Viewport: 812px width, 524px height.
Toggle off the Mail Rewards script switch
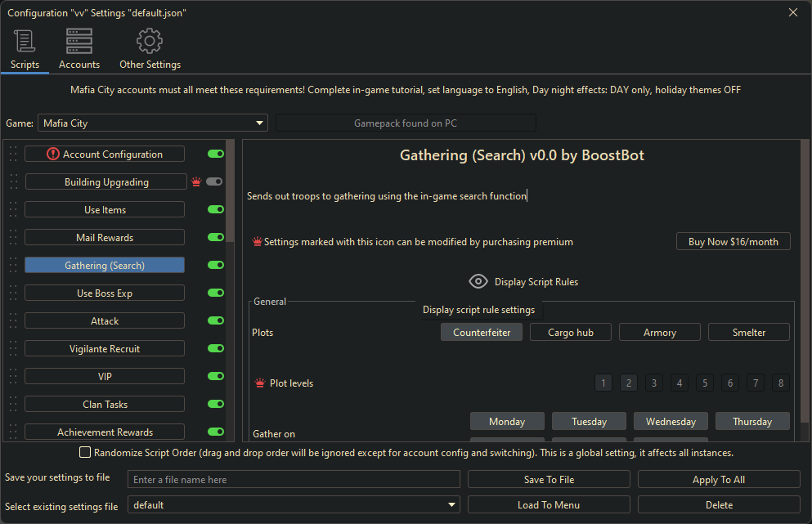click(216, 237)
